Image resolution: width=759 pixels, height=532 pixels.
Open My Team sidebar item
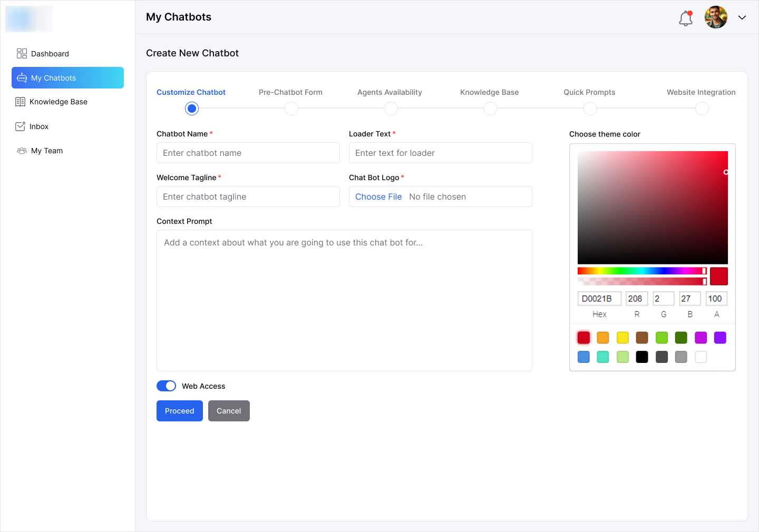point(67,151)
